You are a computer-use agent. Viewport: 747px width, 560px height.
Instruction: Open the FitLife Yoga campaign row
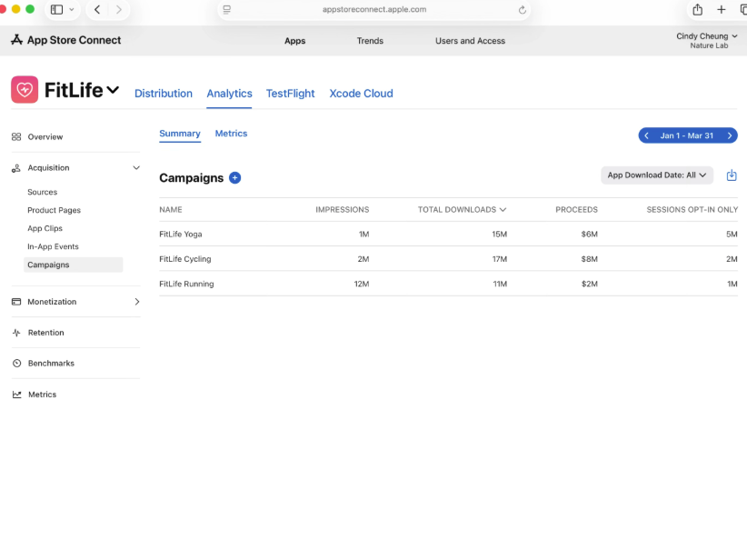[x=448, y=234]
